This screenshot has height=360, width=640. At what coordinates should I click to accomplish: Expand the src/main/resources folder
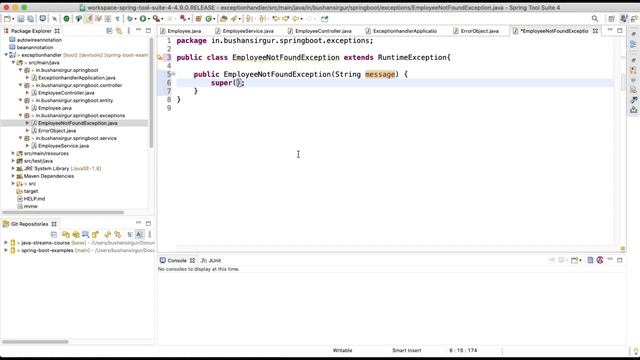pyautogui.click(x=13, y=153)
